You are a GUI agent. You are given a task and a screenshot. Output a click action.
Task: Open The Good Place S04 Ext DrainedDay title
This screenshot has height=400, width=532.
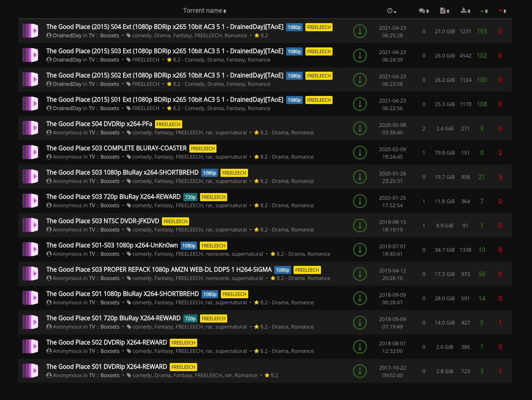165,27
